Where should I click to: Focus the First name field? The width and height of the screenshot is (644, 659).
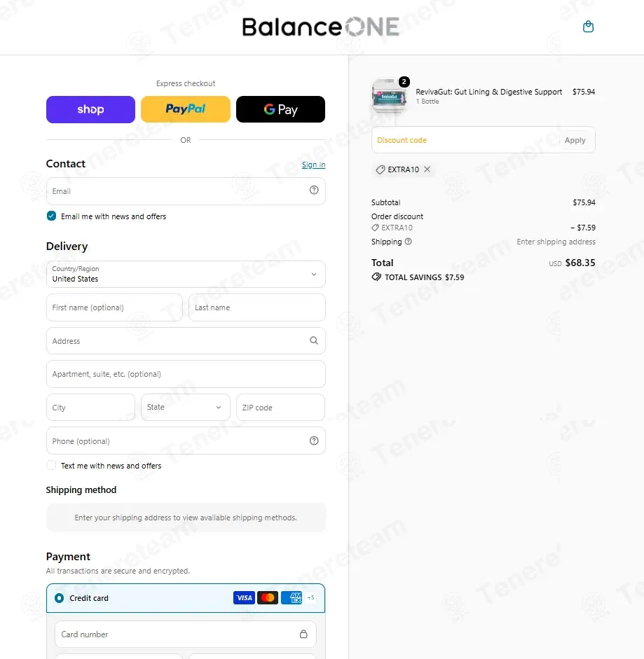click(x=114, y=307)
